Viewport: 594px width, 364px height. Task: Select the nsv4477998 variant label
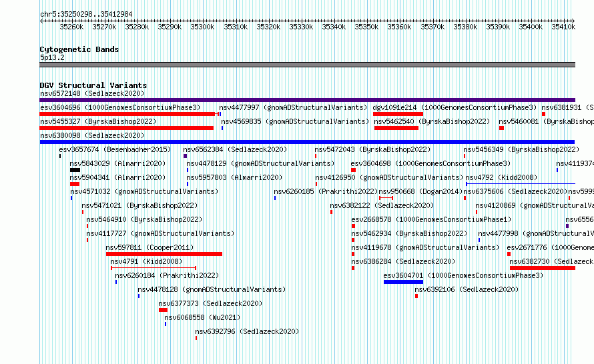pyautogui.click(x=536, y=233)
